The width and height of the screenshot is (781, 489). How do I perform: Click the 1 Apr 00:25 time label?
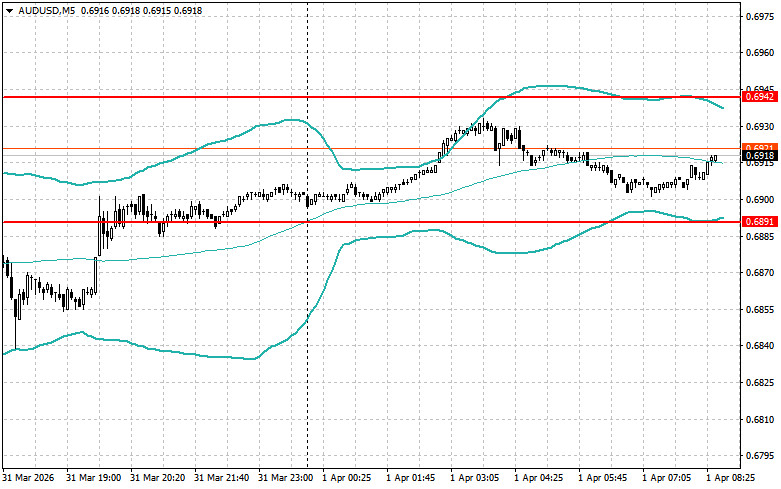click(347, 478)
